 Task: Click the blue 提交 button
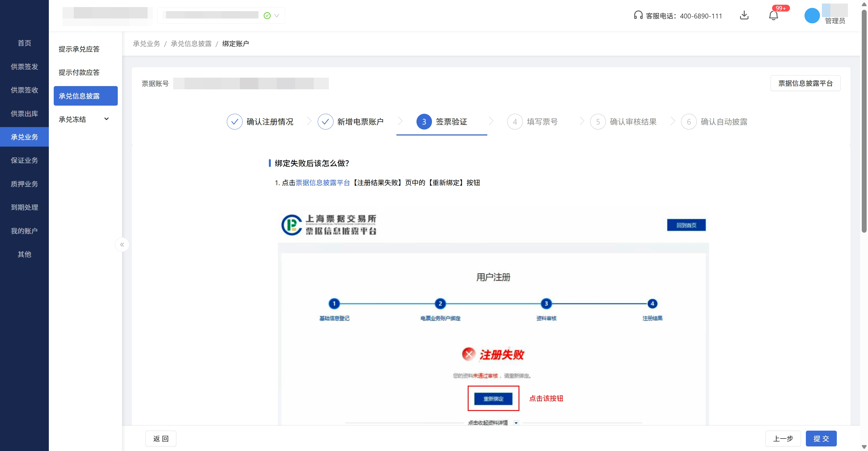pos(821,439)
